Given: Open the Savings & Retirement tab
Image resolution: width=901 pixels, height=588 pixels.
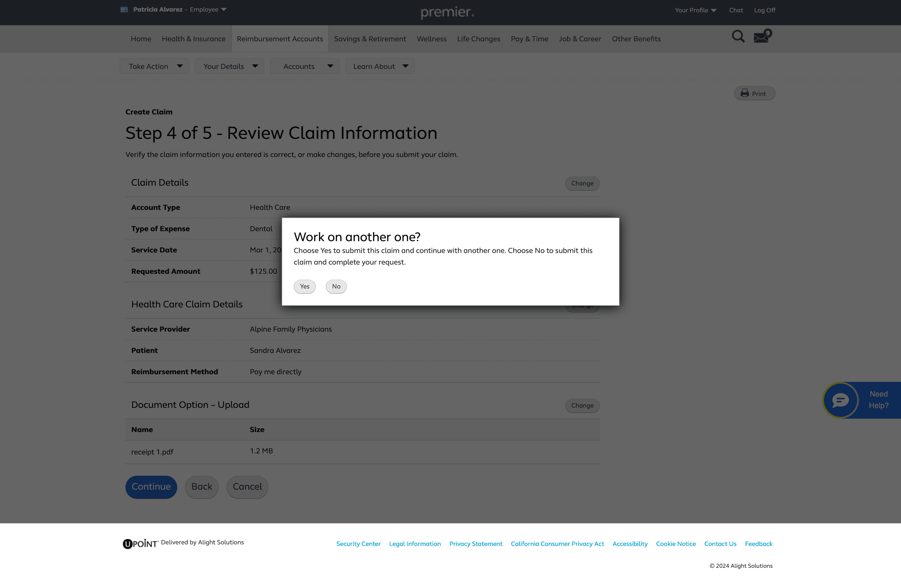Looking at the screenshot, I should [369, 39].
